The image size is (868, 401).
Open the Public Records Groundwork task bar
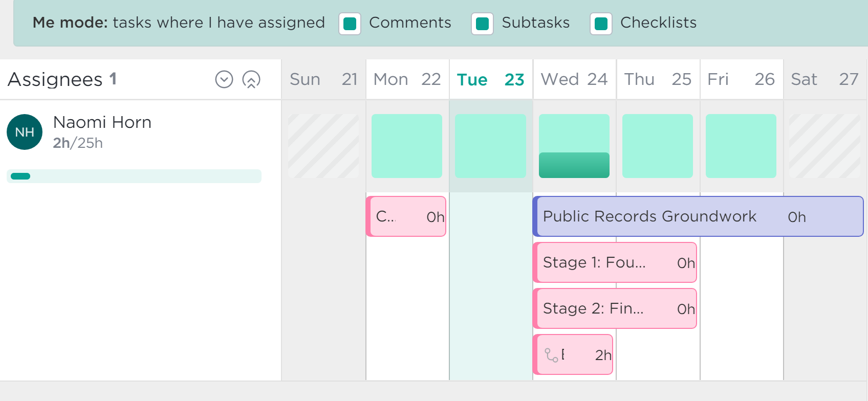click(698, 216)
